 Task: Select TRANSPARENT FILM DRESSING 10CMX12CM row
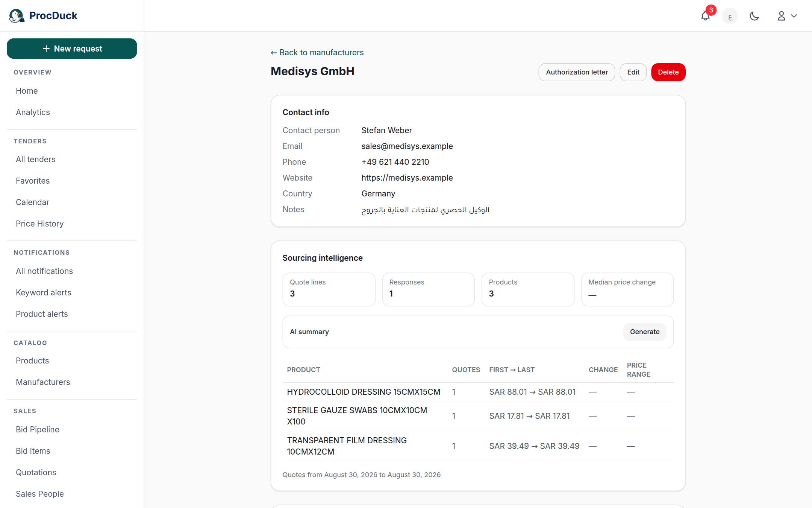coord(478,446)
